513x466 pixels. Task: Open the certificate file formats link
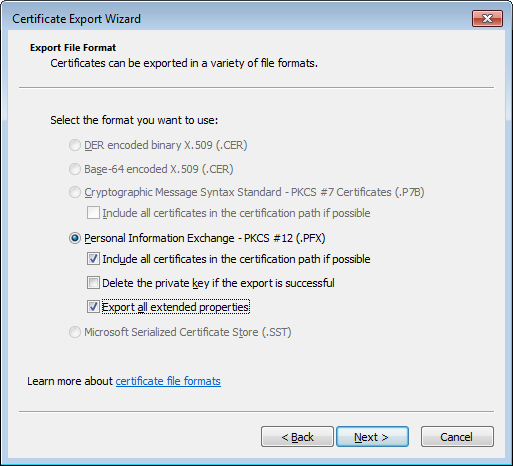tap(168, 381)
